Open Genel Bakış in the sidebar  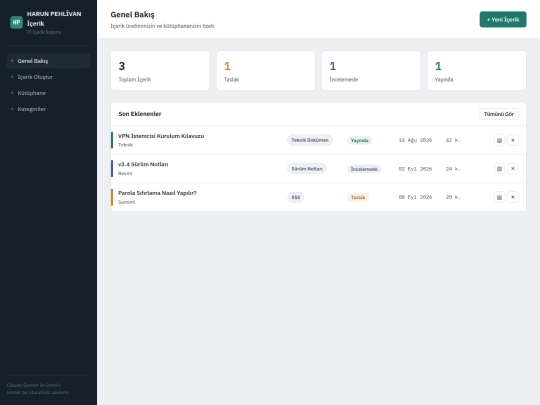tap(49, 61)
